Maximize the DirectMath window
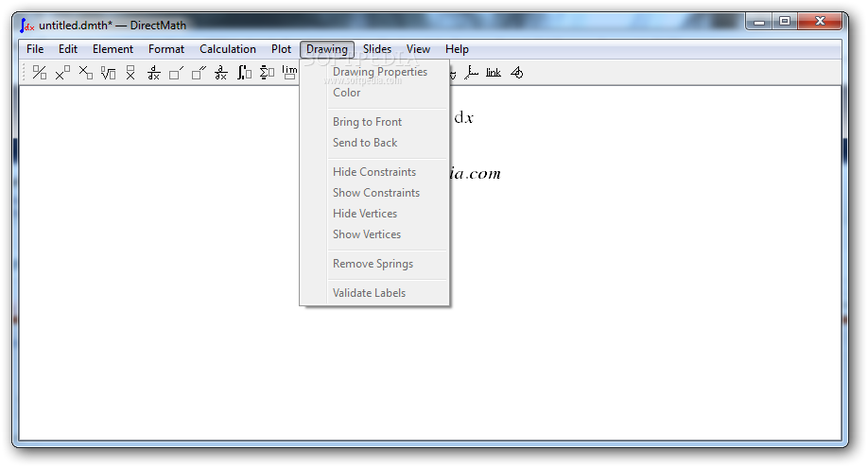Screen dimensions: 868x467 click(x=785, y=22)
